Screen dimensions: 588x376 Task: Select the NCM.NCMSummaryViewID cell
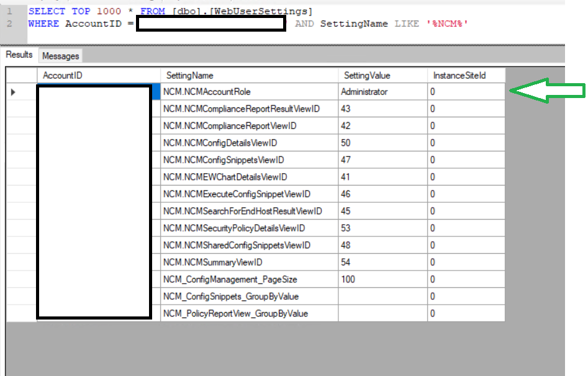[250, 262]
